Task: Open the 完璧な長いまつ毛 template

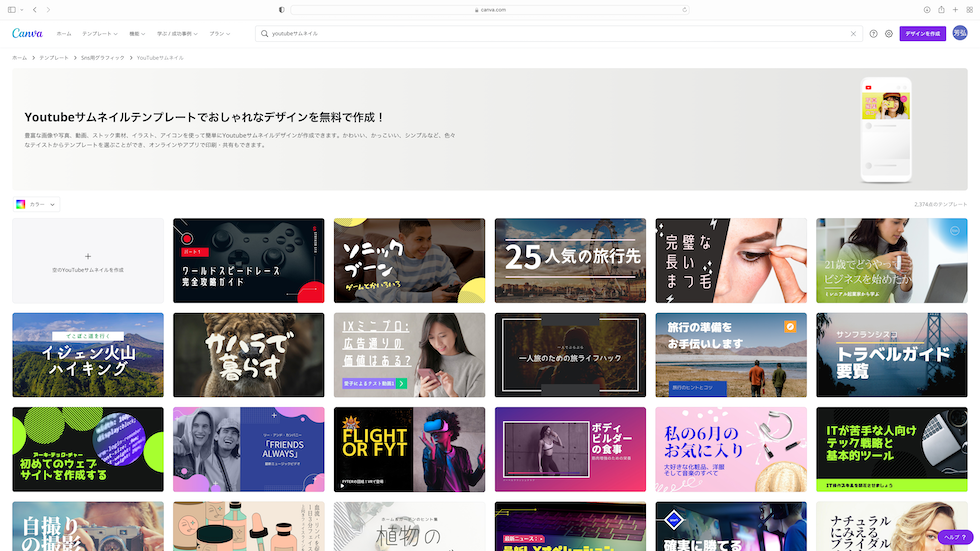Action: click(731, 261)
